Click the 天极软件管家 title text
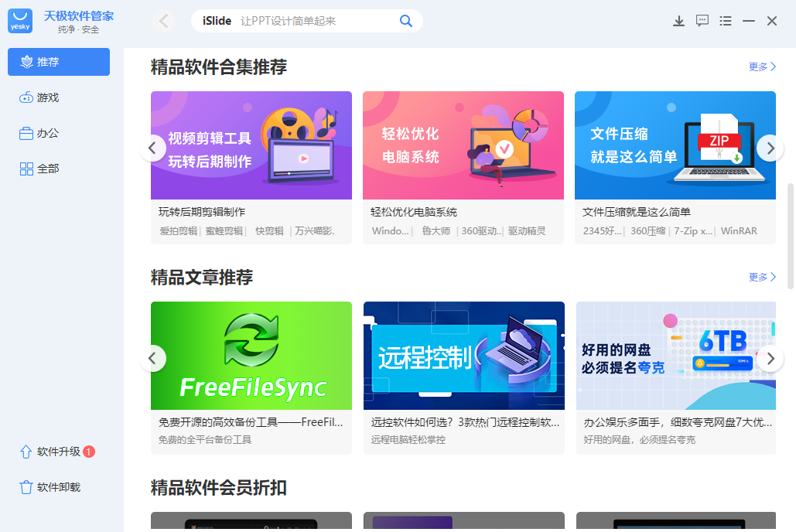Viewport: 796px width, 532px height. (x=79, y=15)
